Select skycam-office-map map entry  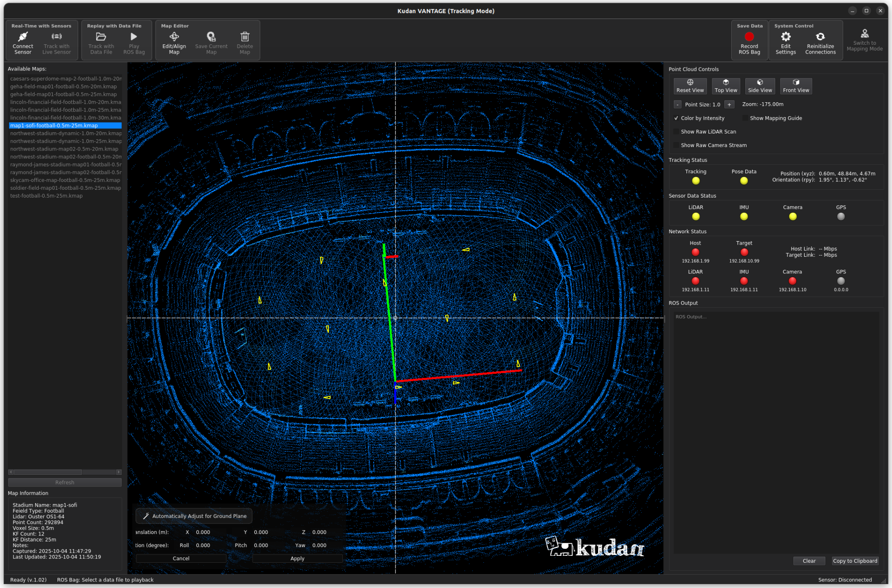pyautogui.click(x=65, y=180)
